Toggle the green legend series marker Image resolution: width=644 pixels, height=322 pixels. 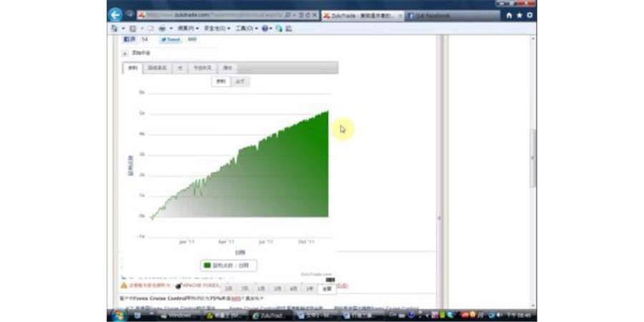click(208, 265)
